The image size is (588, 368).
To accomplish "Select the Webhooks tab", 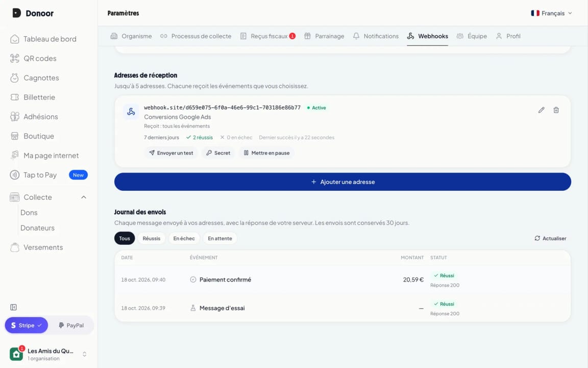I will tap(428, 36).
